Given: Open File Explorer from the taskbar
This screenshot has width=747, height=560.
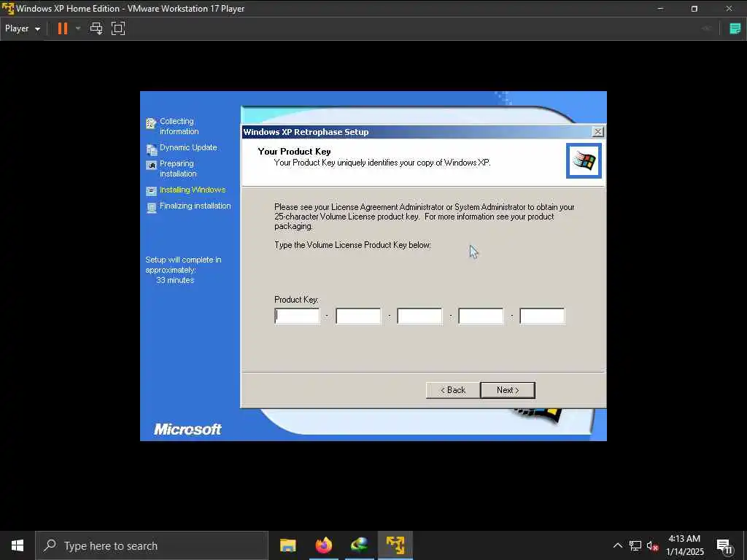Looking at the screenshot, I should [x=287, y=545].
